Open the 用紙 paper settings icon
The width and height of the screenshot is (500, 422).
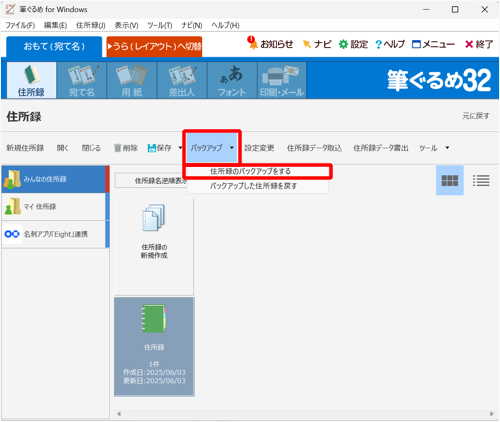[x=132, y=80]
